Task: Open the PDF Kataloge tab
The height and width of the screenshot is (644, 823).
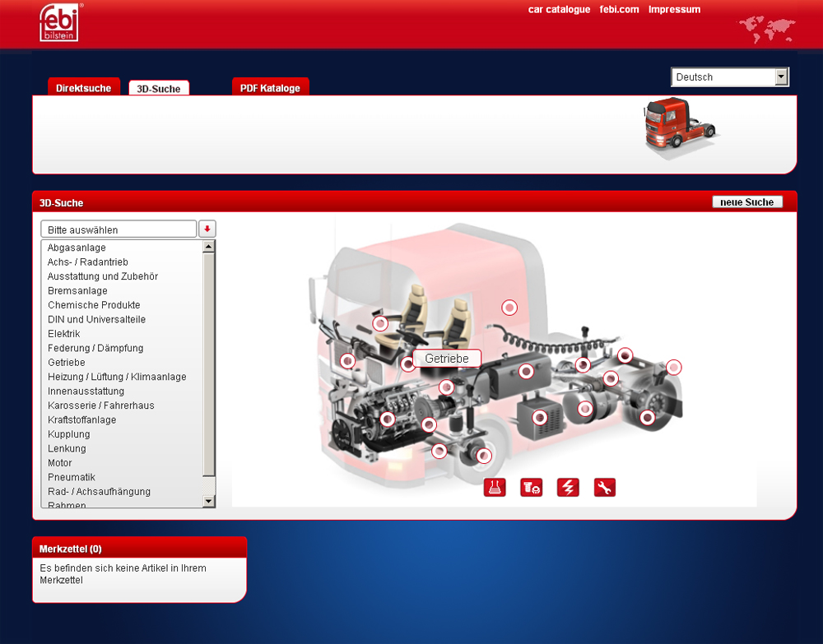Action: 270,88
